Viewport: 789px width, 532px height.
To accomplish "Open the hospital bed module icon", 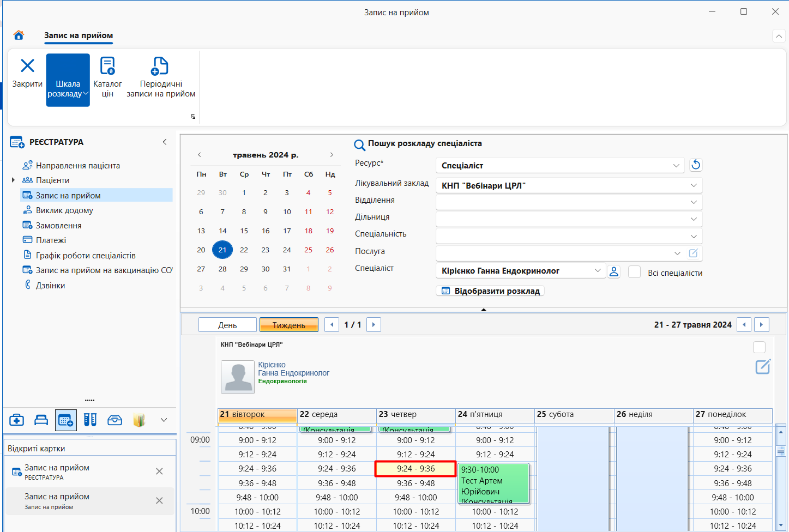I will (x=41, y=420).
